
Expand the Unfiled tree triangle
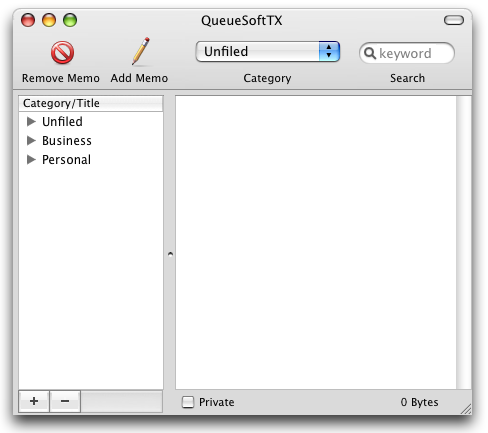(31, 121)
